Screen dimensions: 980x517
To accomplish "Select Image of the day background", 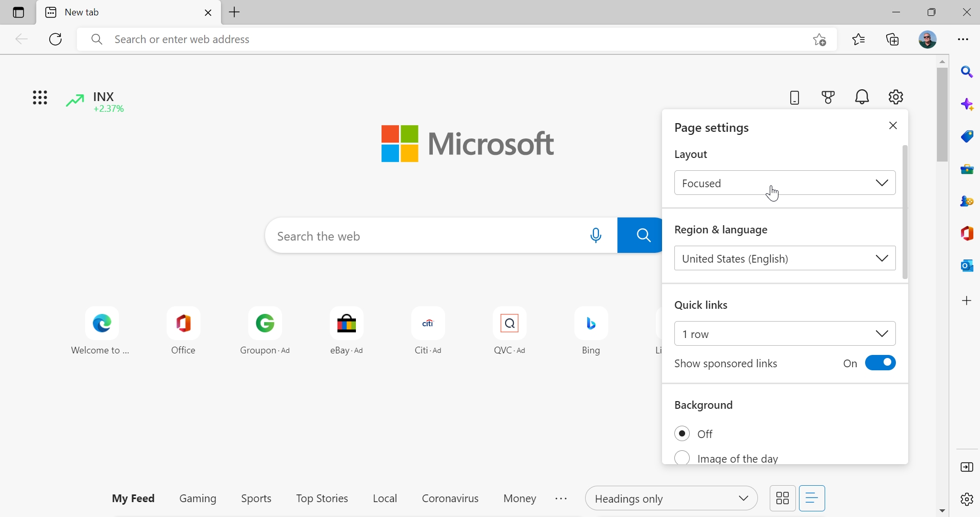I will [683, 458].
